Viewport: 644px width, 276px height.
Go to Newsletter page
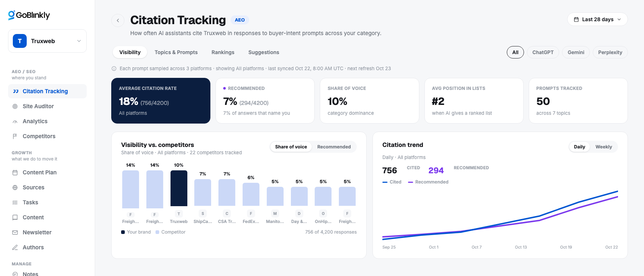coord(47,232)
